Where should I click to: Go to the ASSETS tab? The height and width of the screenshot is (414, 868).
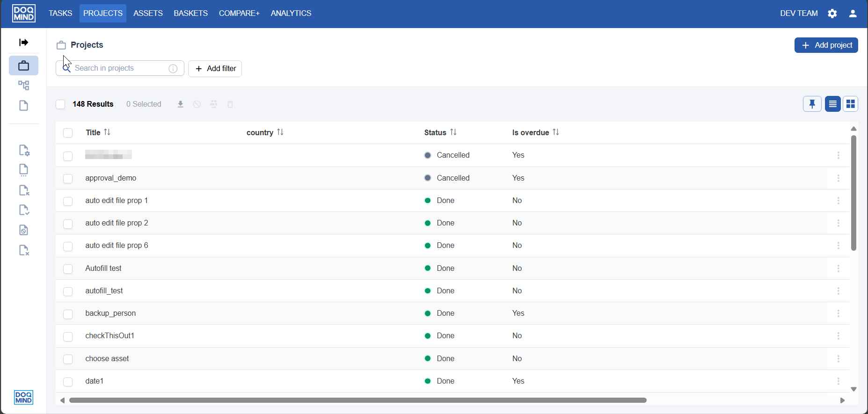[x=148, y=14]
